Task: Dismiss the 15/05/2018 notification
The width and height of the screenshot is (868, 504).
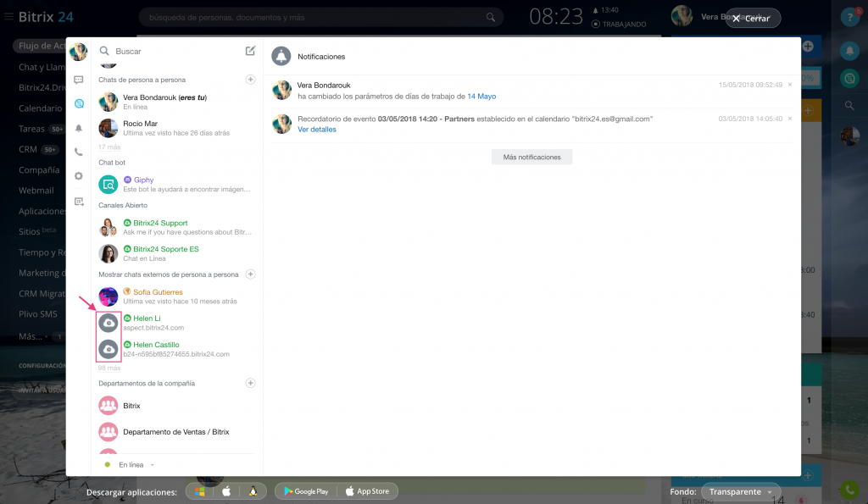Action: click(x=790, y=85)
